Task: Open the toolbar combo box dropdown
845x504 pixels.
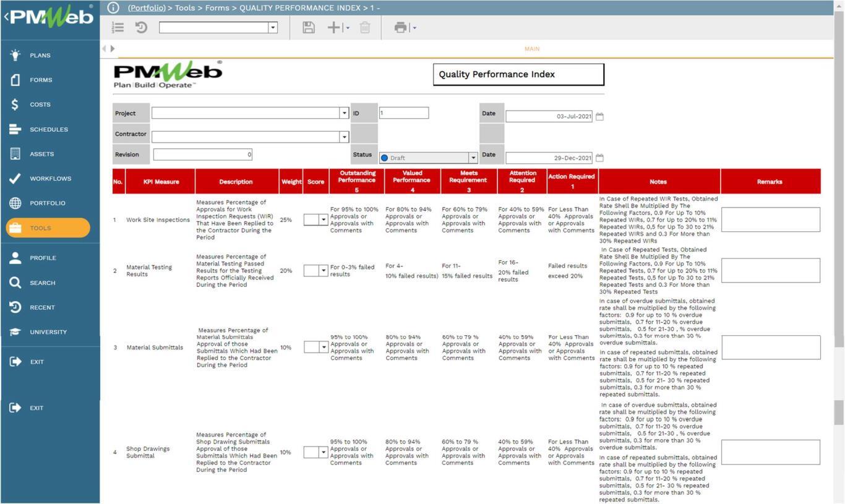Action: [273, 27]
